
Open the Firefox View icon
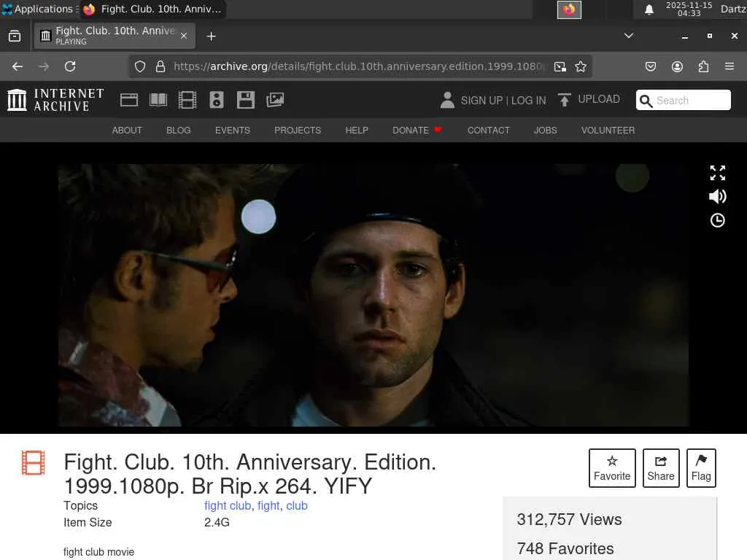15,36
